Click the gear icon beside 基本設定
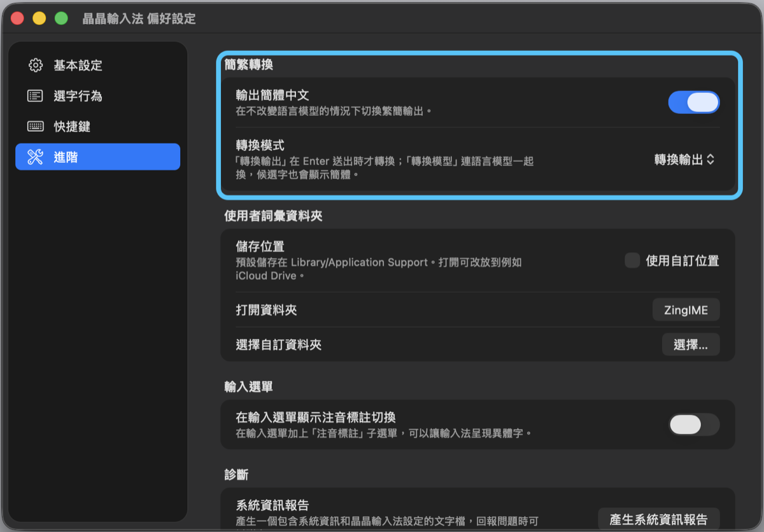This screenshot has height=532, width=764. point(36,66)
